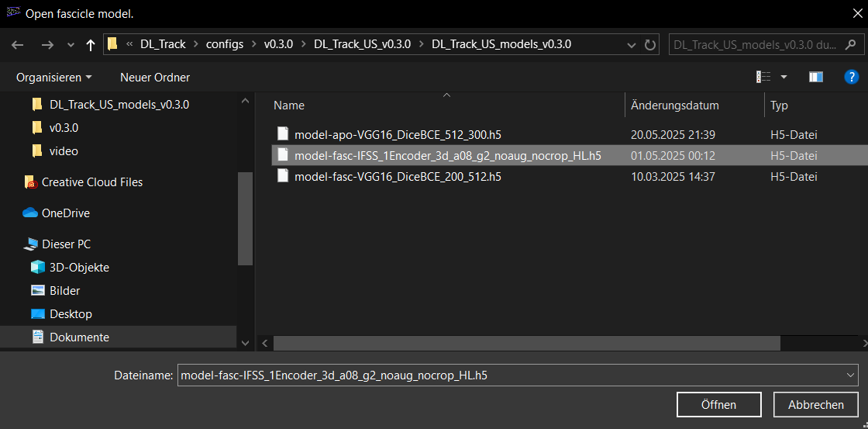
Task: Navigate to v0.3.0 breadcrumb
Action: point(278,45)
